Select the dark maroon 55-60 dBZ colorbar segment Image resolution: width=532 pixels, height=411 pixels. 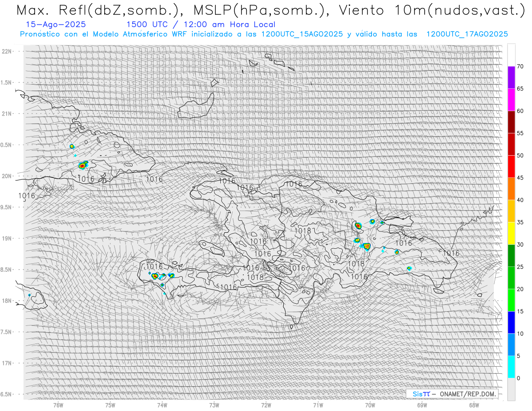tap(511, 122)
